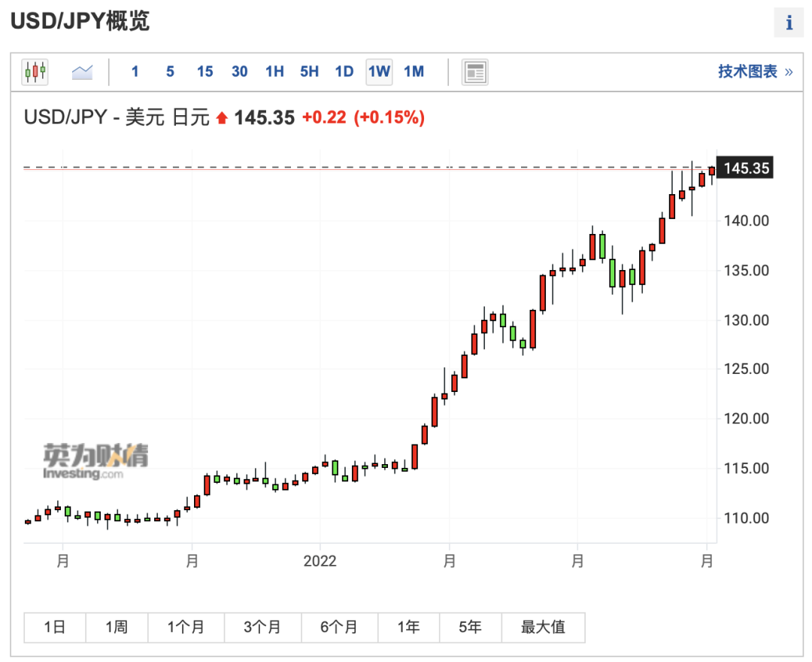The width and height of the screenshot is (812, 662).
Task: Set range to 6个月
Action: pyautogui.click(x=340, y=627)
